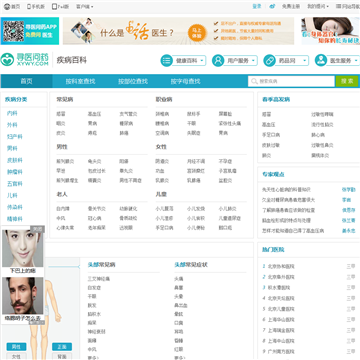The image size is (360, 360).
Task: Switch to 按字母查找 tab
Action: tap(186, 81)
